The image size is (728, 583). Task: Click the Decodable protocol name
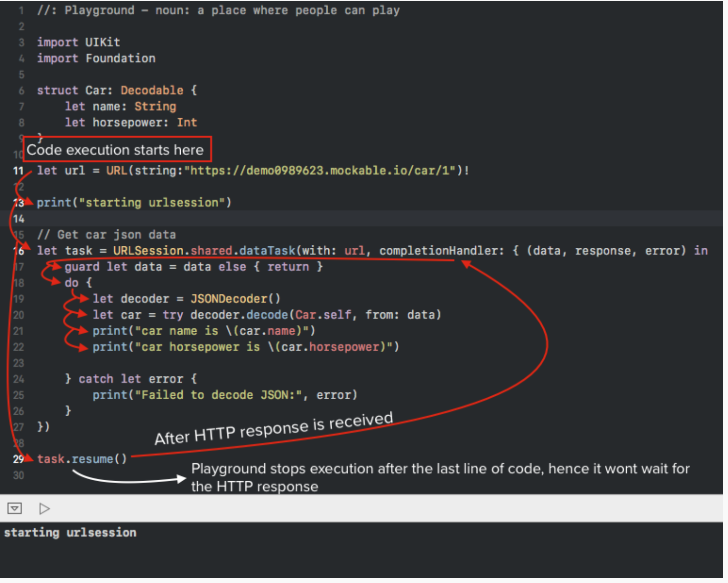(x=152, y=90)
